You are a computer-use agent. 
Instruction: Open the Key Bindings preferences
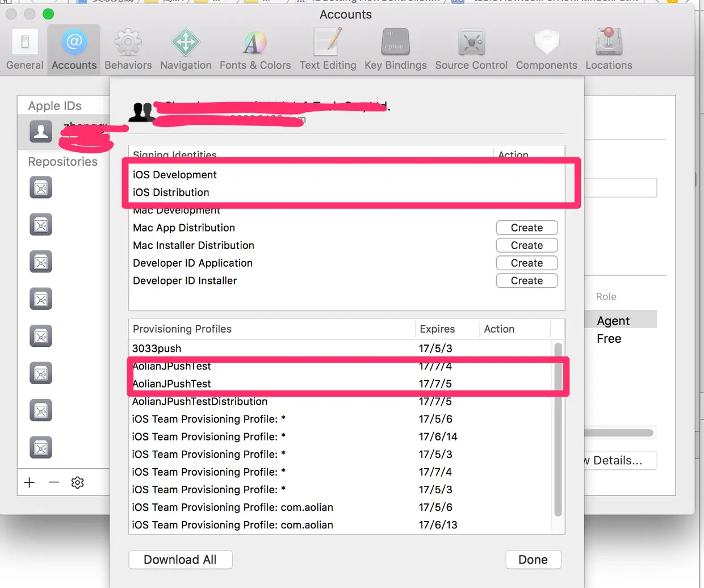pyautogui.click(x=395, y=49)
